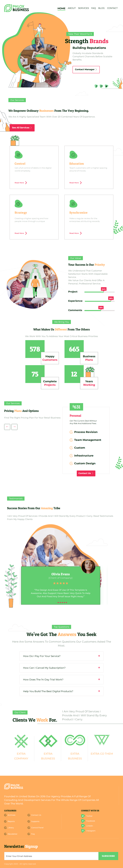Open the FAQ menu item
123x868 pixels.
coord(94,8)
